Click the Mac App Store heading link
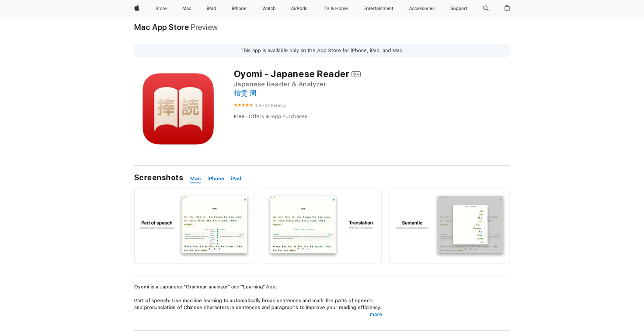The image size is (644, 336). click(x=161, y=27)
